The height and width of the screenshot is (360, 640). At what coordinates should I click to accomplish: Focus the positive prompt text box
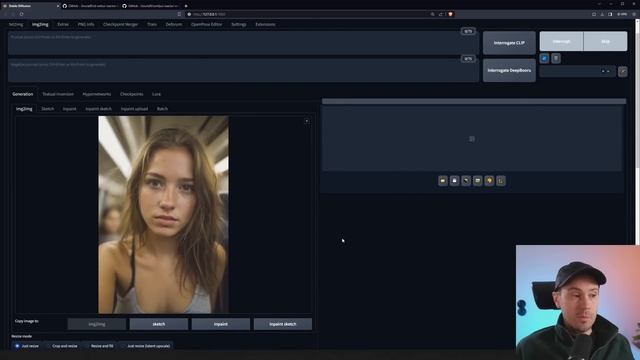pos(243,43)
